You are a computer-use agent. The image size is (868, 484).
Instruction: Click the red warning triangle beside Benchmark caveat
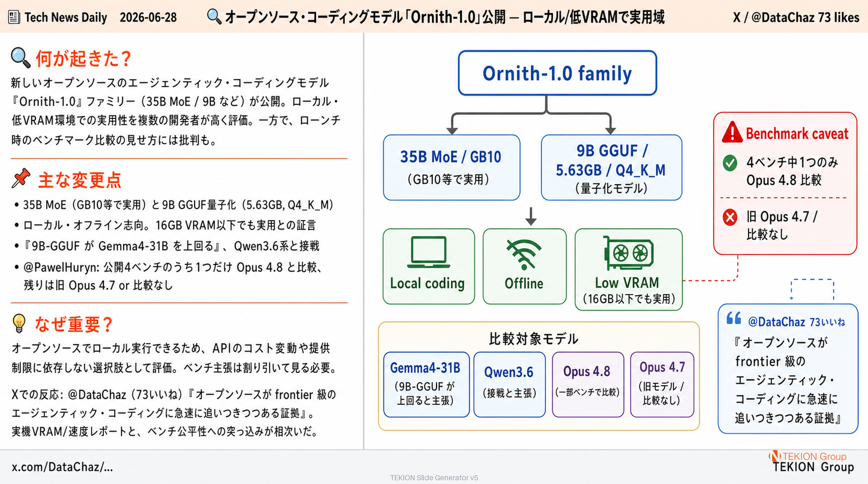point(732,132)
